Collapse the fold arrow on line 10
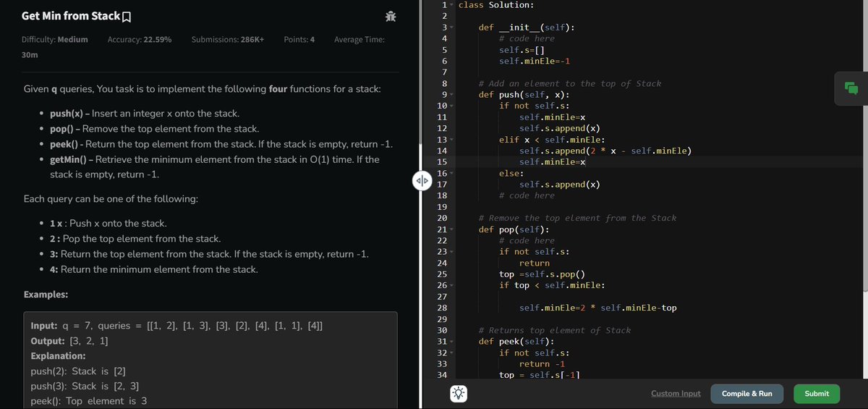The width and height of the screenshot is (868, 409). [452, 106]
